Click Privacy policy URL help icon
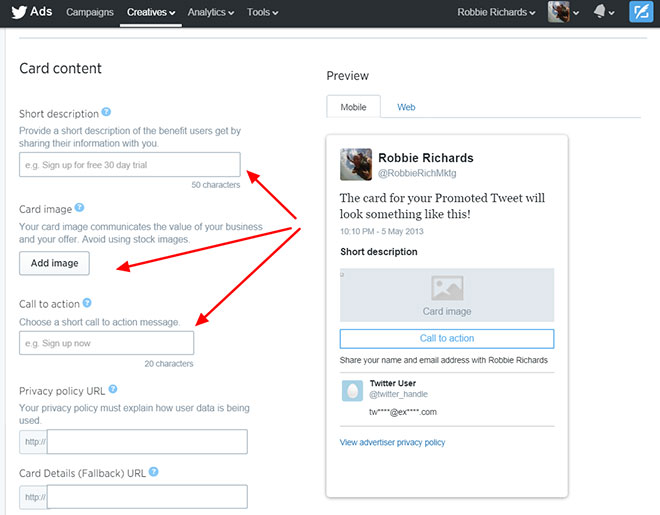Viewport: 660px width, 515px height. [x=113, y=389]
